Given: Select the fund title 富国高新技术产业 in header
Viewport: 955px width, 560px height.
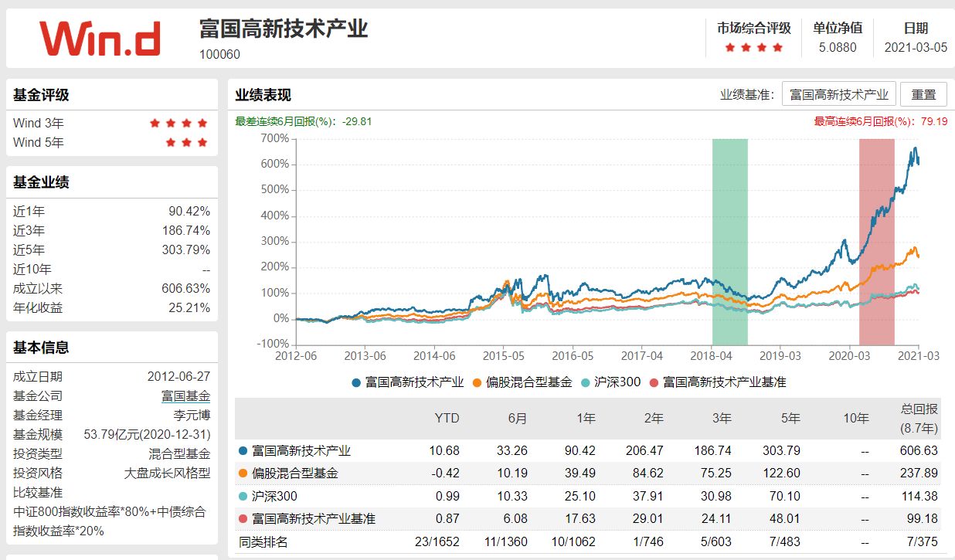Looking at the screenshot, I should [284, 29].
